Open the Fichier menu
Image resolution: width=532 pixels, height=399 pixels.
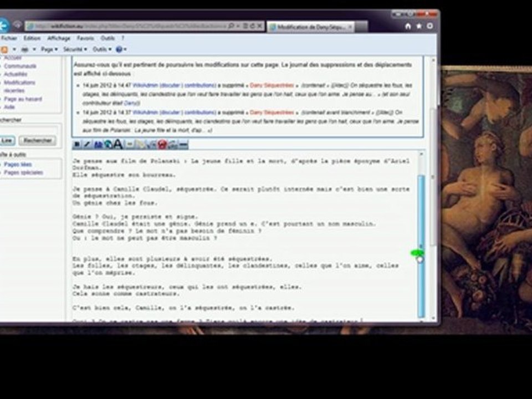(x=9, y=38)
